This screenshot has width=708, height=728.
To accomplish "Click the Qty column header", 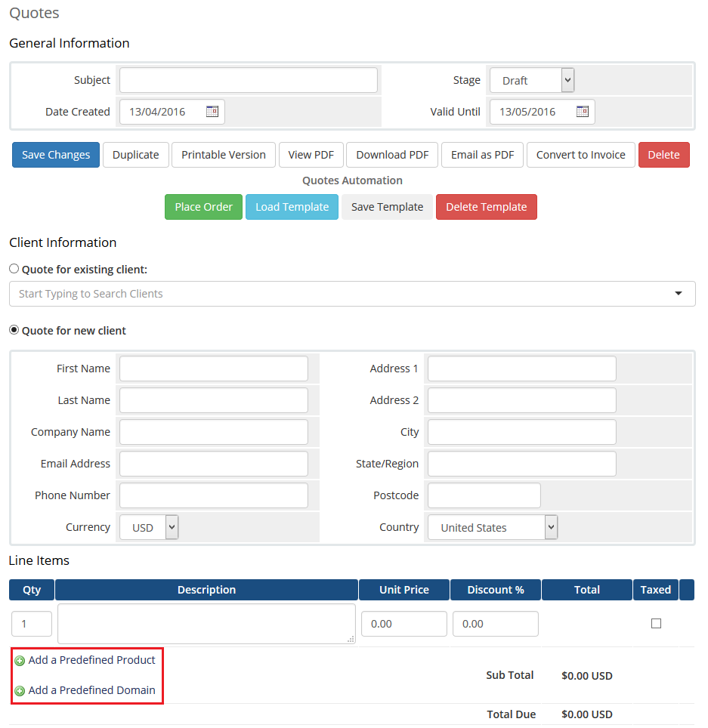I will coord(32,590).
